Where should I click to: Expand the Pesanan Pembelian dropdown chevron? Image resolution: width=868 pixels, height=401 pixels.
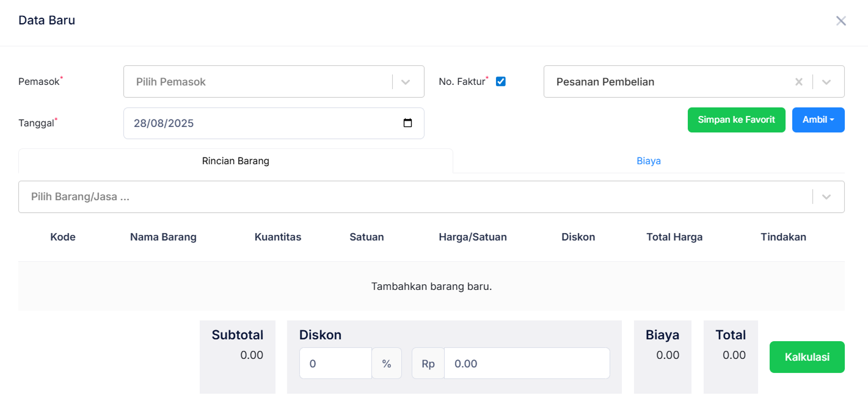[x=828, y=81]
